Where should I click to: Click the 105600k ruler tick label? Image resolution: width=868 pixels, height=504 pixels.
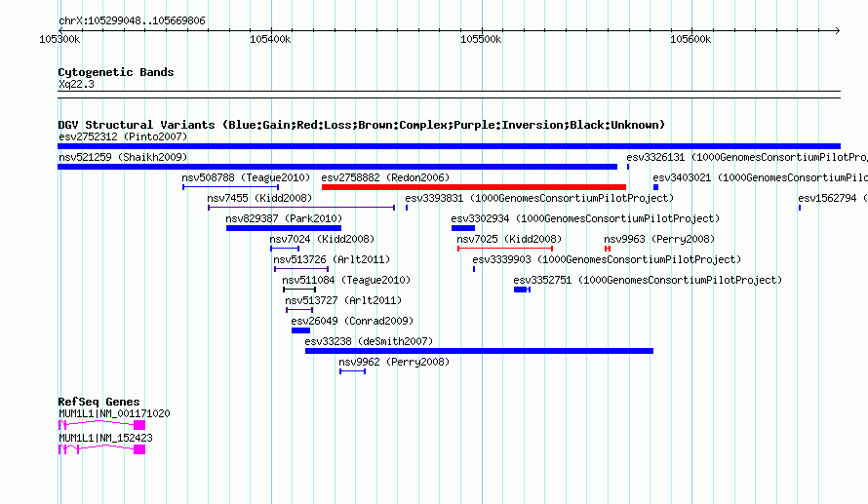coord(690,39)
